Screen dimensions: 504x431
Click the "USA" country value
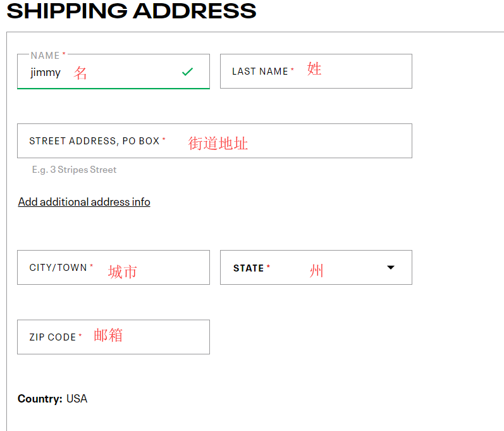pos(77,399)
